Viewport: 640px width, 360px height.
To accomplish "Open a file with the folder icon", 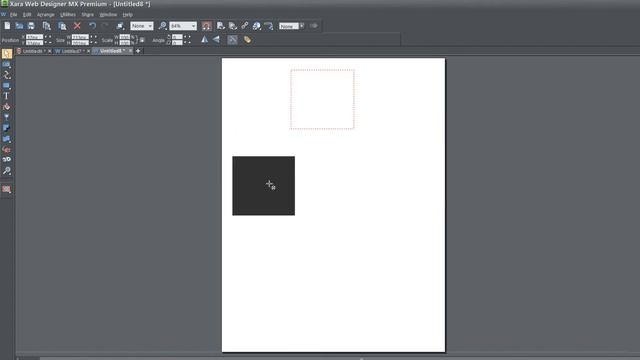I will (x=19, y=26).
